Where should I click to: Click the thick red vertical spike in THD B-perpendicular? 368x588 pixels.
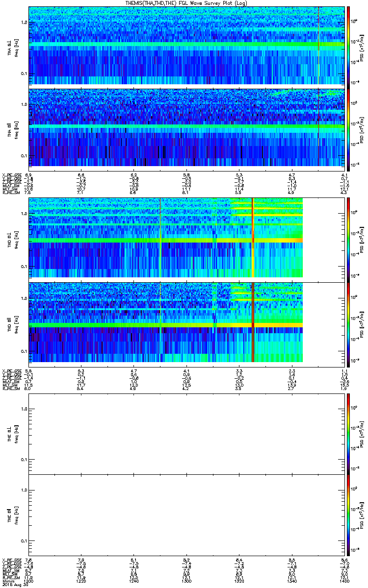(x=253, y=237)
